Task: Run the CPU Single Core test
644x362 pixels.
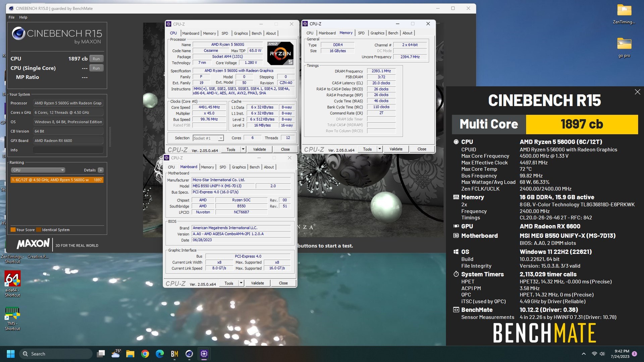Action: (96, 68)
